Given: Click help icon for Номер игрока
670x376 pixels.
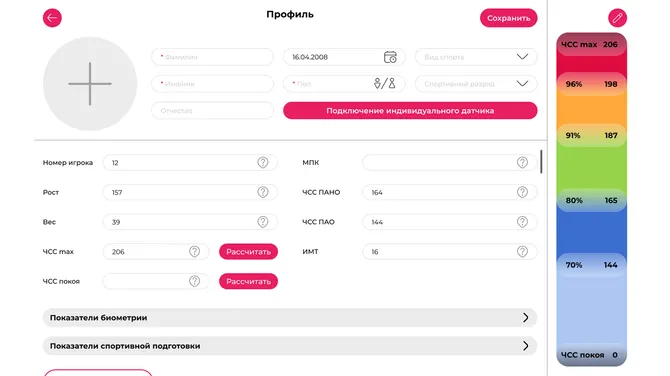Looking at the screenshot, I should [263, 162].
